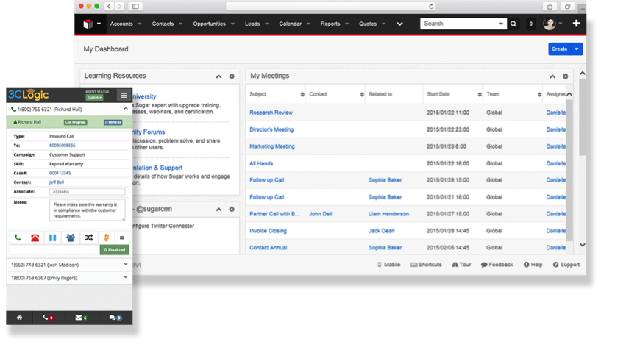640x364 pixels.
Task: Open 3CLogic email tab with badge
Action: pos(81,318)
